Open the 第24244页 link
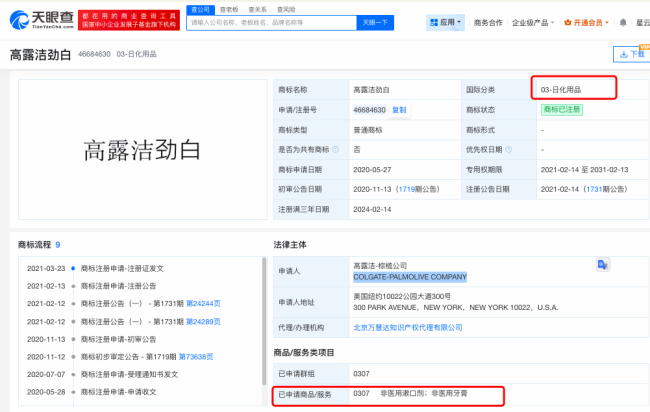The height and width of the screenshot is (412, 650). click(203, 304)
